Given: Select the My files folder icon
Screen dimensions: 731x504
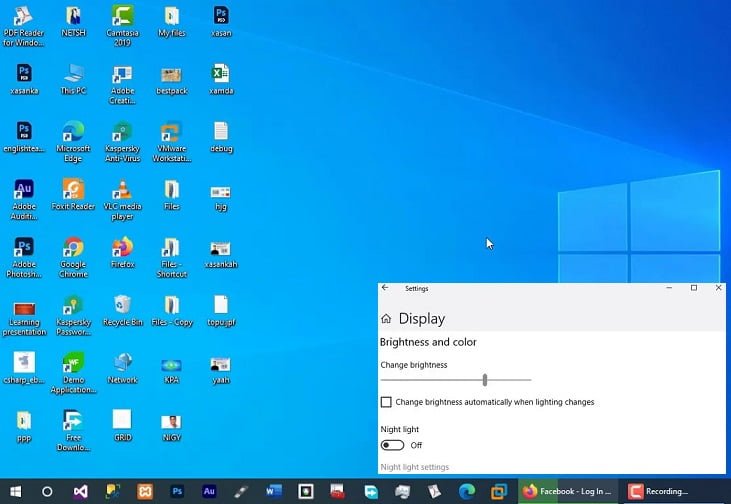Looking at the screenshot, I should 172,22.
